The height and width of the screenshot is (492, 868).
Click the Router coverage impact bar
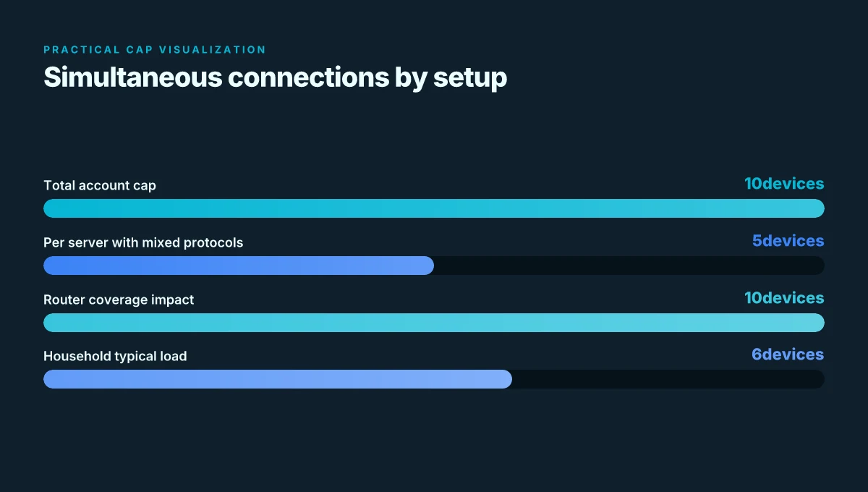click(x=434, y=323)
